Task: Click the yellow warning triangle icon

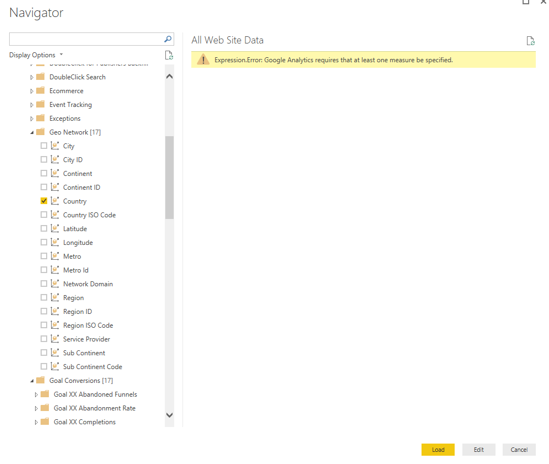Action: 203,60
